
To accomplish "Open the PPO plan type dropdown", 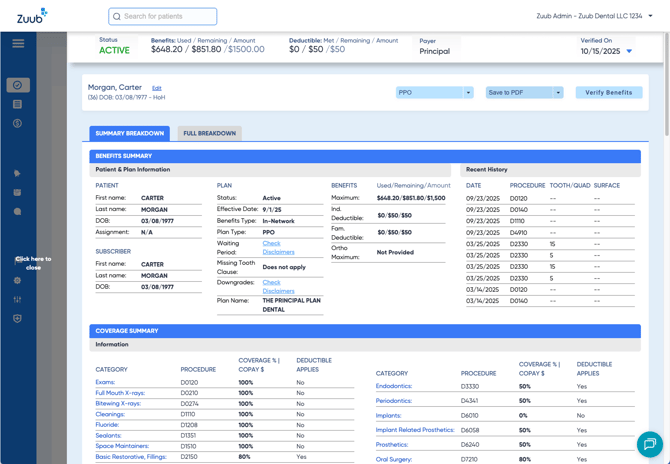I will point(434,93).
